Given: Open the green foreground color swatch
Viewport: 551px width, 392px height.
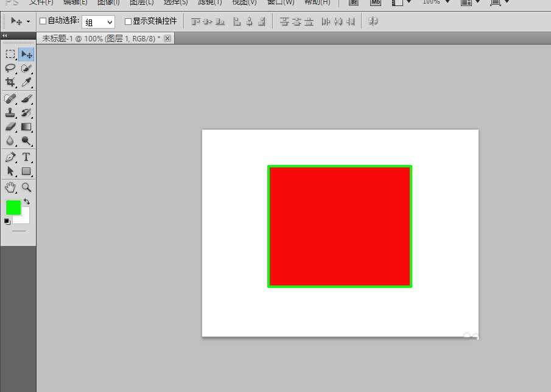Looking at the screenshot, I should pos(13,208).
